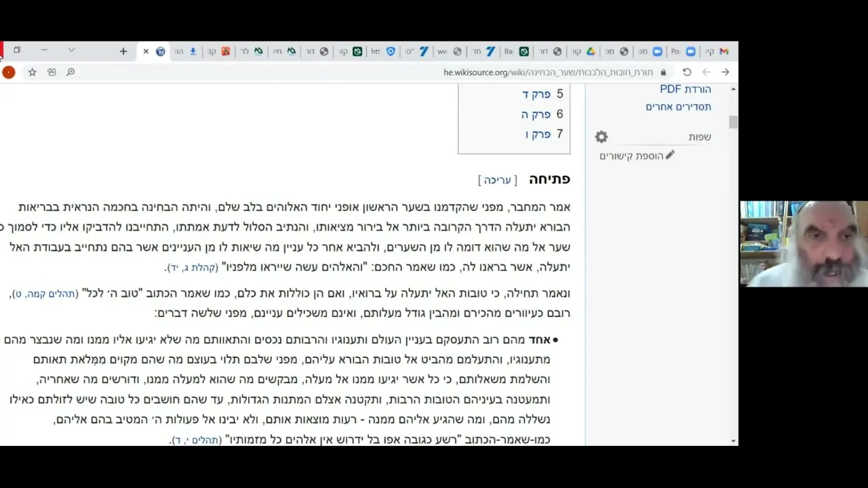This screenshot has height=488, width=868.
Task: Click the page scrollbar down arrow
Action: (x=733, y=441)
